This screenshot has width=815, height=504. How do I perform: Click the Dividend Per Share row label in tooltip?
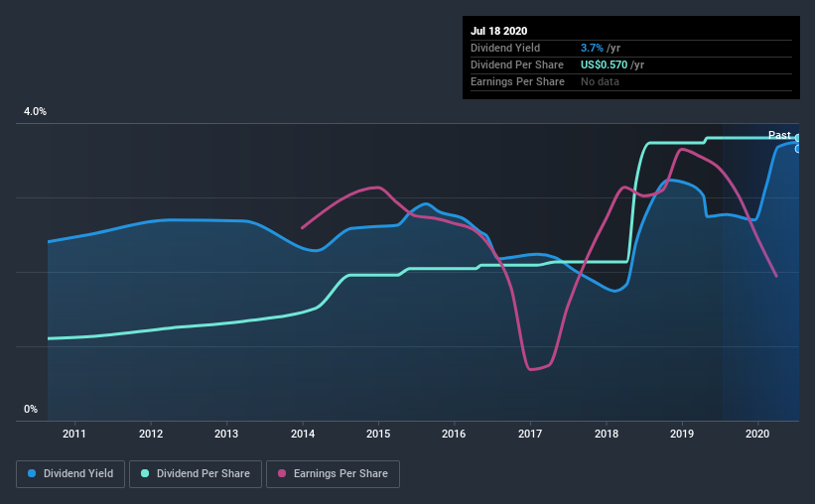coord(517,64)
